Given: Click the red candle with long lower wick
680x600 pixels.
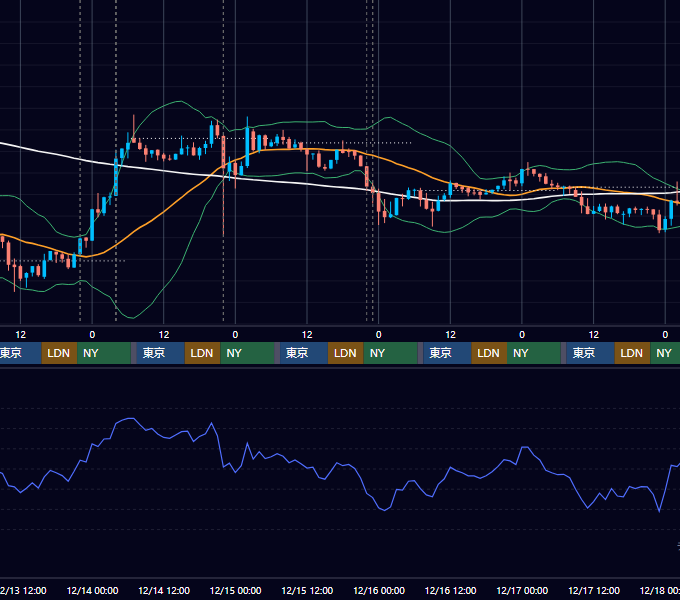Looking at the screenshot, I should 223,186.
